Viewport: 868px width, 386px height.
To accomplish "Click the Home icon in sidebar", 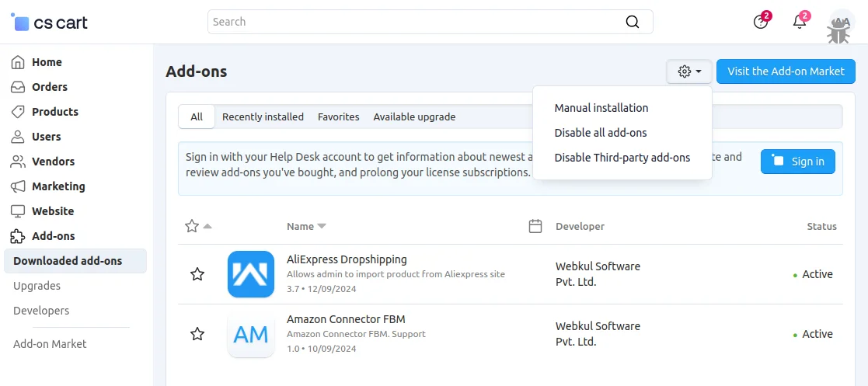I will click(17, 62).
